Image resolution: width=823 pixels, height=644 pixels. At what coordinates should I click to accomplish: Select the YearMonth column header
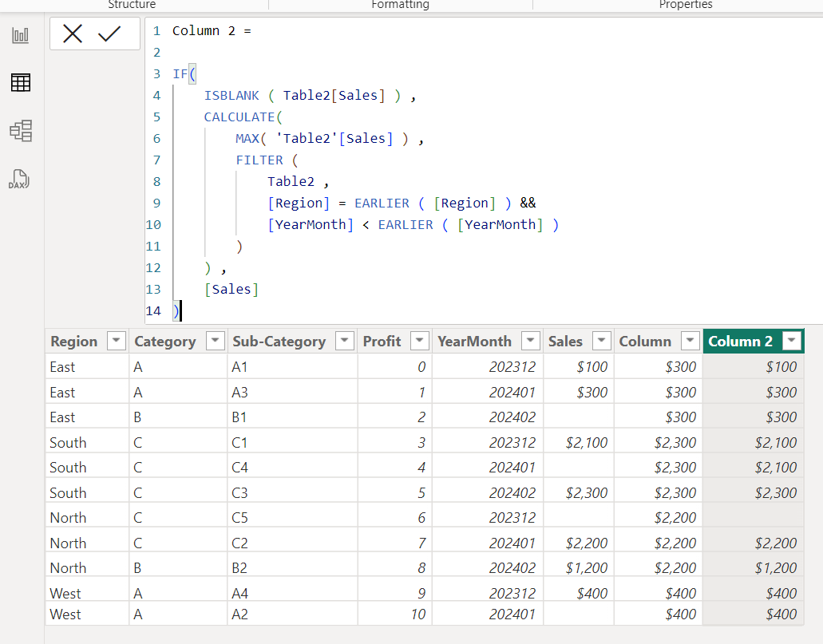click(x=474, y=342)
